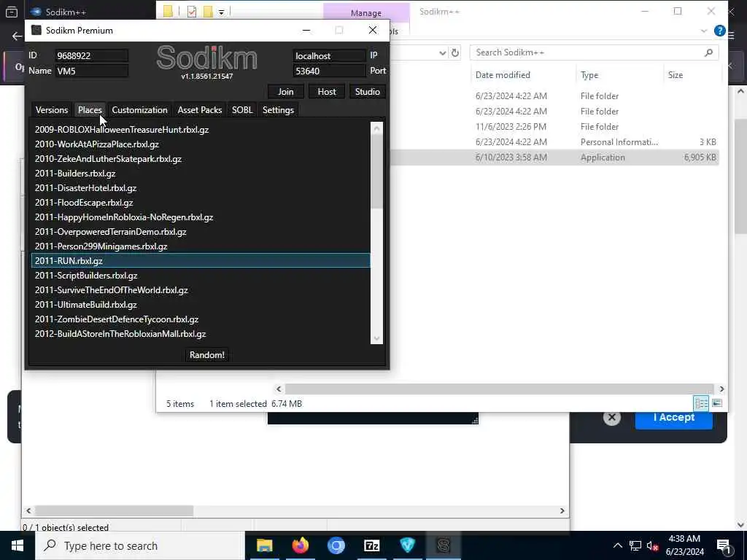Open the Customization tab
This screenshot has width=747, height=560.
[139, 110]
